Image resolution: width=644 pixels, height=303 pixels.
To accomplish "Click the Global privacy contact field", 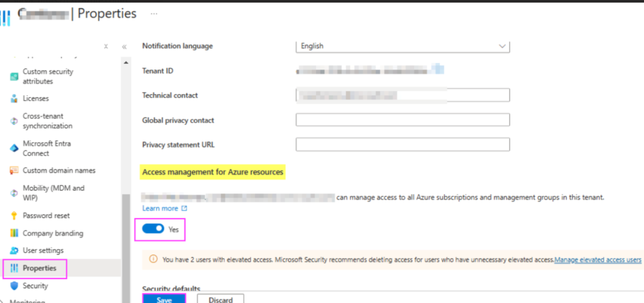I will (x=403, y=120).
